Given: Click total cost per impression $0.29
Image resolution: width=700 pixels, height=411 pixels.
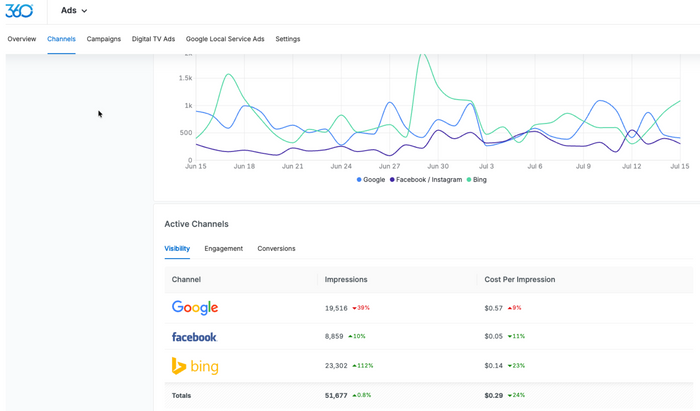Looking at the screenshot, I should click(493, 395).
